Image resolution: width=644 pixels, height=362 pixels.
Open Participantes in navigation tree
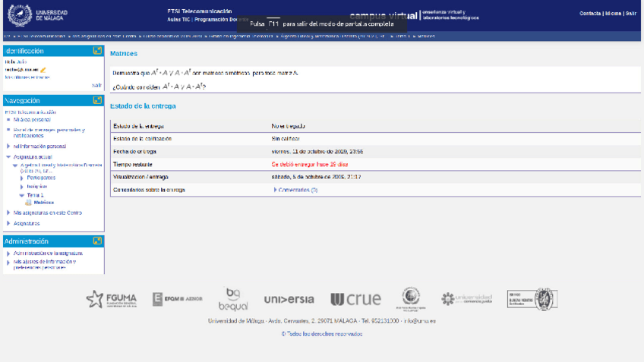[x=41, y=178]
